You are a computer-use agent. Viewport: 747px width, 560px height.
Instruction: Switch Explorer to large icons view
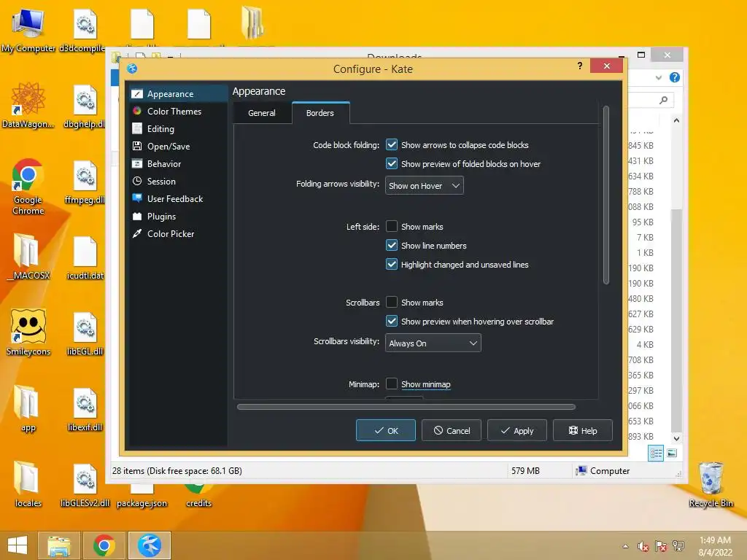pos(672,454)
